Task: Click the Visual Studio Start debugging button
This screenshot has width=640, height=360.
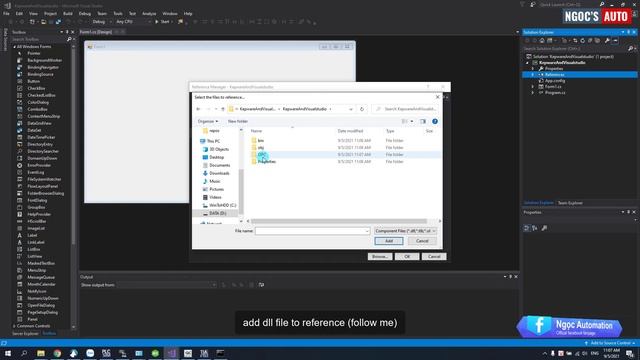Action: coord(162,22)
